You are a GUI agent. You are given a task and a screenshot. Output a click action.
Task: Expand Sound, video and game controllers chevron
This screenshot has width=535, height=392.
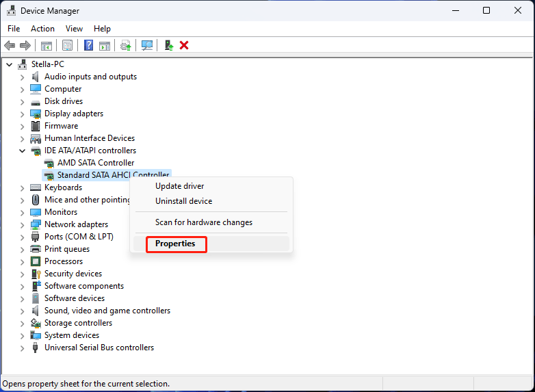22,311
